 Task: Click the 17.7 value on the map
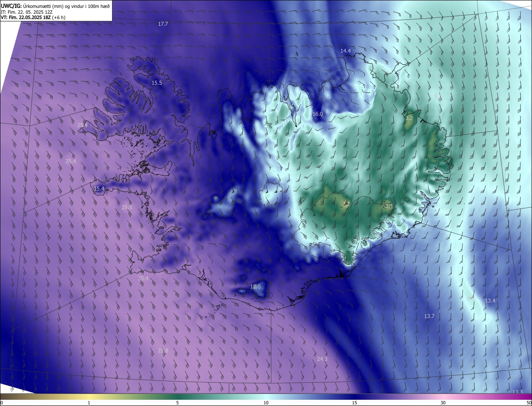(x=163, y=24)
